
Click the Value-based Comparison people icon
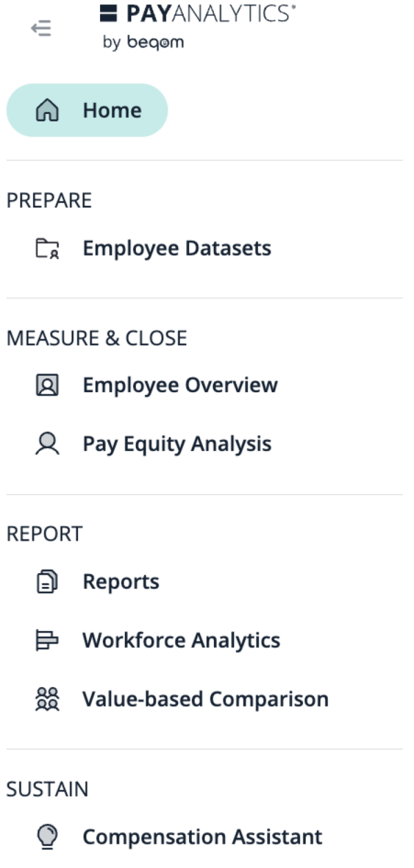(47, 700)
